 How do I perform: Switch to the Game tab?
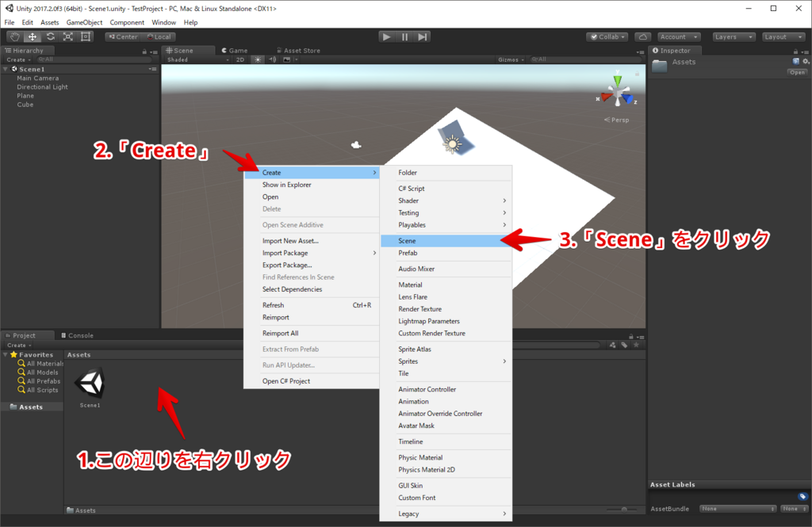tap(235, 50)
